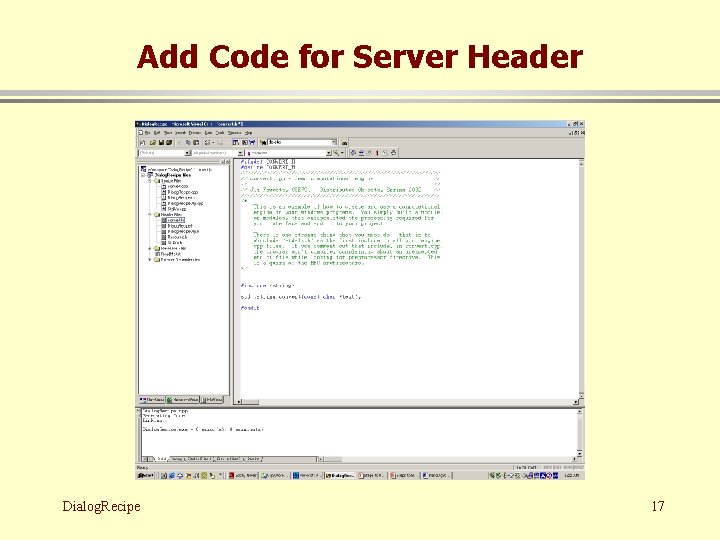Open the WizardBar class combo dropdown
Viewport: 720px width, 540px height.
187,152
